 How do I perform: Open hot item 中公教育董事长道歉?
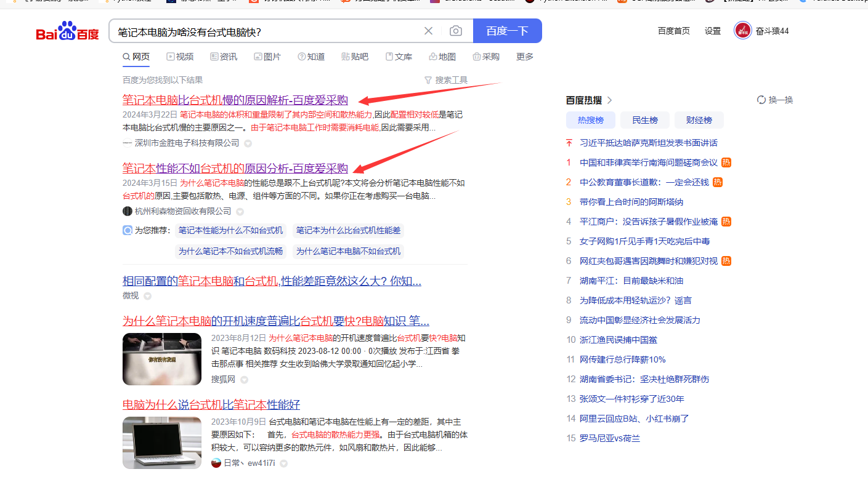[x=644, y=182]
